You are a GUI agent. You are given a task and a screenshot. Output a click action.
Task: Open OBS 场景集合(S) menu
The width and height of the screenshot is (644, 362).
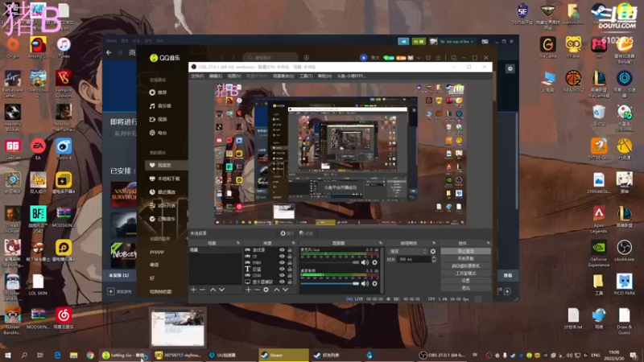283,76
